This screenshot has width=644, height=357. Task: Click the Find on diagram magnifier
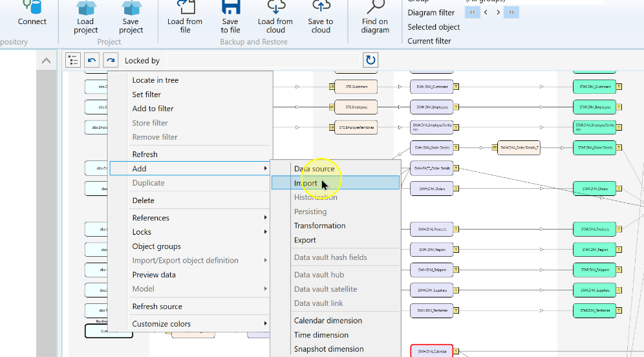(x=375, y=6)
